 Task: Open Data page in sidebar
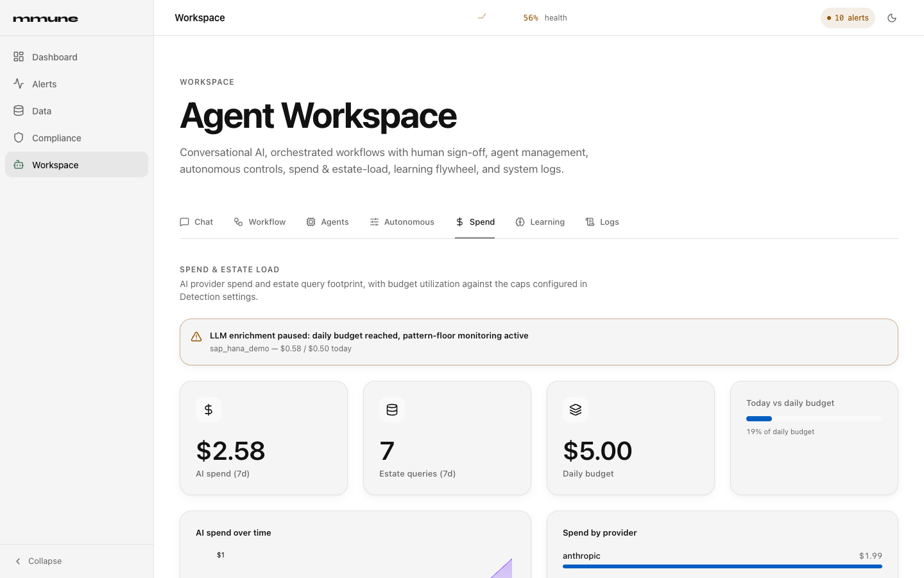click(76, 110)
